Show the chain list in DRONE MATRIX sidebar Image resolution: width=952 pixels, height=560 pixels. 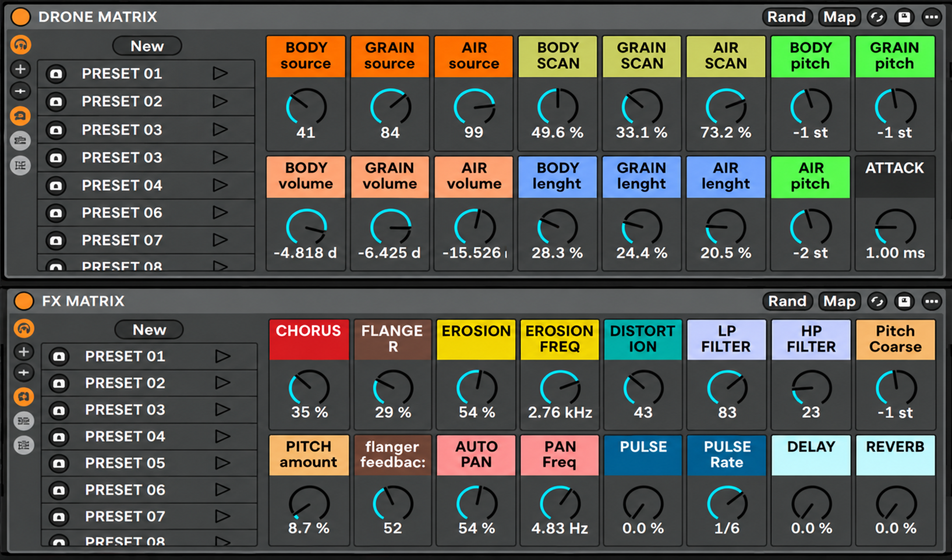pyautogui.click(x=20, y=141)
